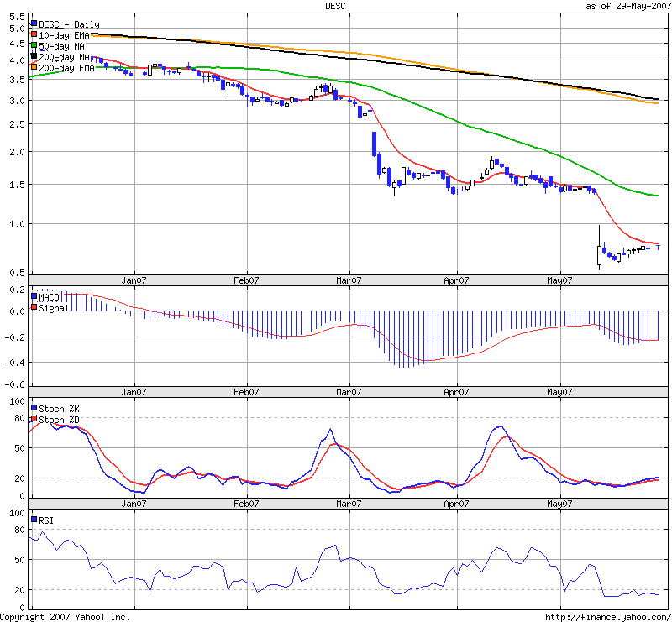Click the 4.0 price axis value
The height and width of the screenshot is (622, 672).
click(17, 60)
